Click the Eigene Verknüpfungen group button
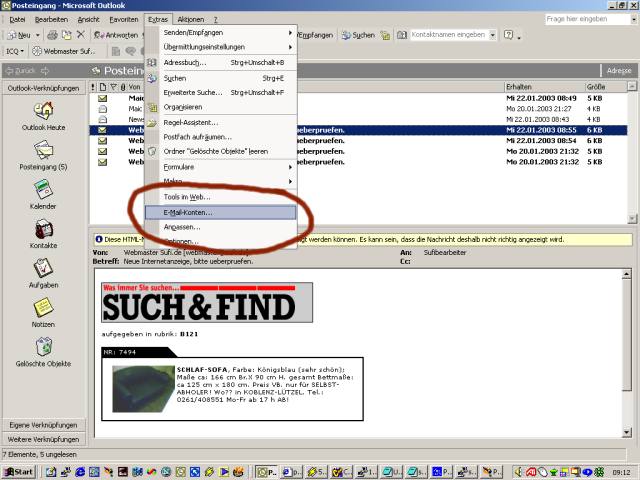This screenshot has width=640, height=480. click(x=43, y=425)
